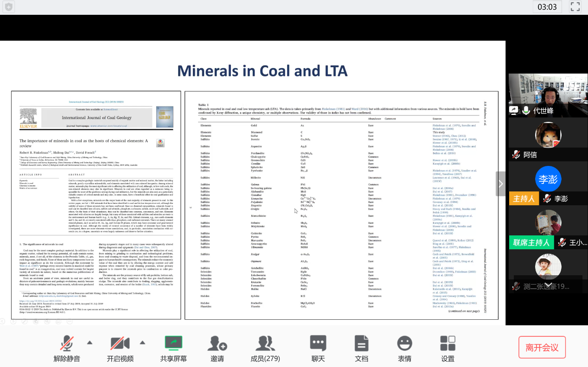Click the paper title 'The importance of minerals in coal...'

[x=83, y=143]
